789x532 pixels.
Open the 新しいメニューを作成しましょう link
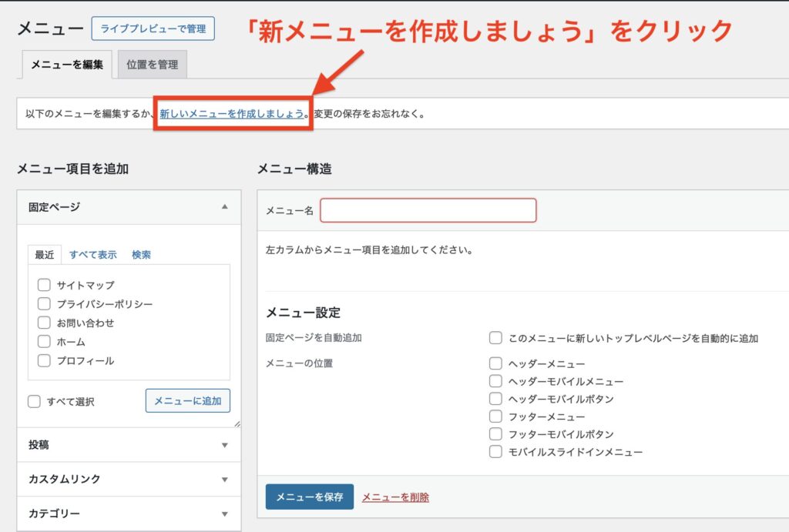coord(231,114)
